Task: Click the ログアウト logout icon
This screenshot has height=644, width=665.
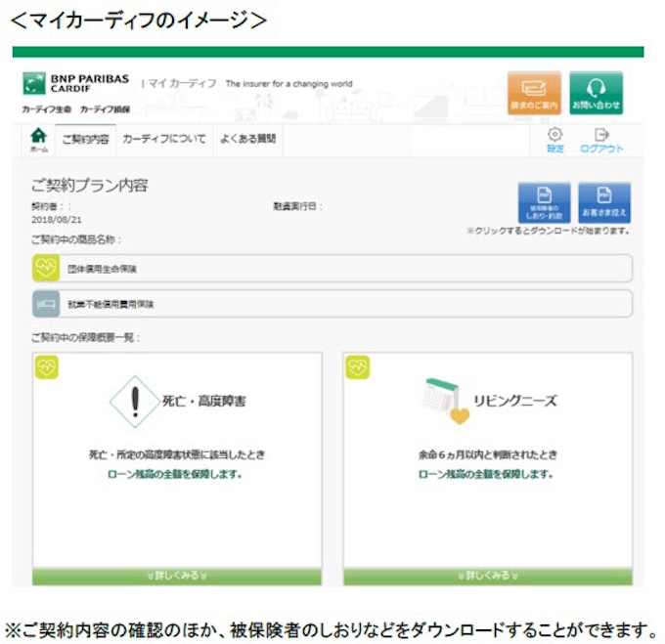Action: point(601,138)
